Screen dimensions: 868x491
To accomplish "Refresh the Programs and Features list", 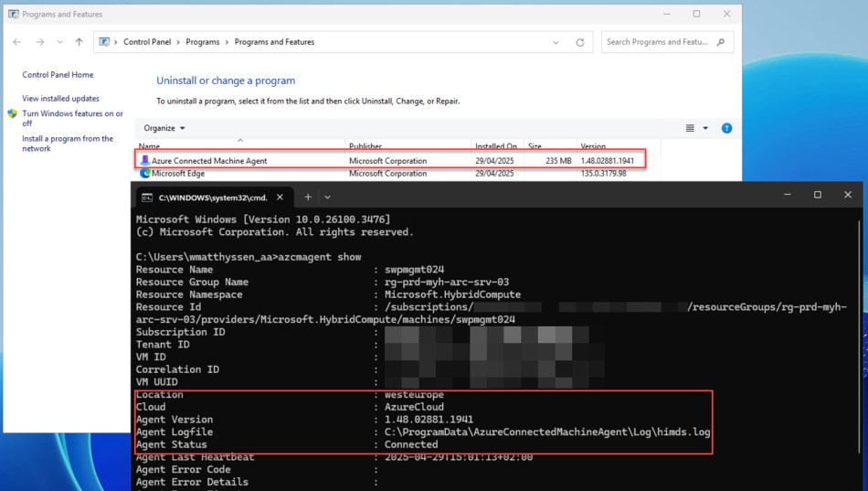I will 579,42.
